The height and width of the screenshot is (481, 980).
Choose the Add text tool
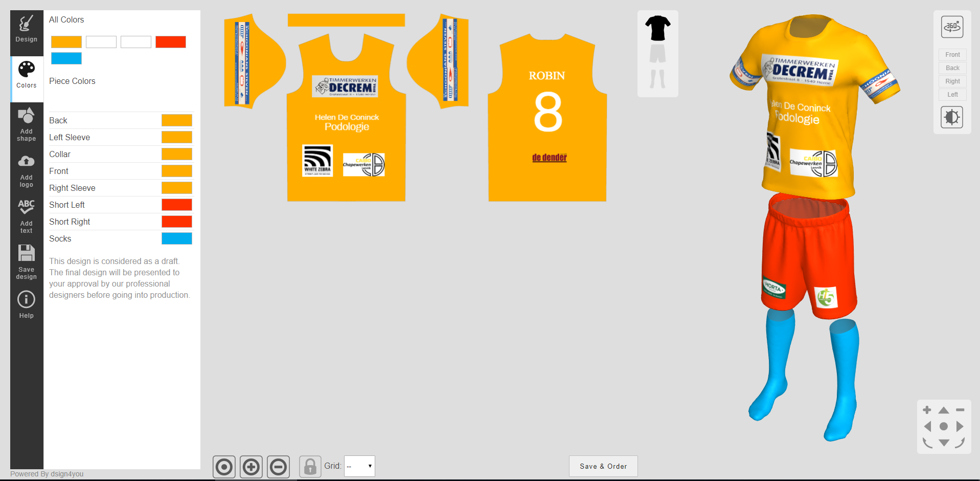26,216
